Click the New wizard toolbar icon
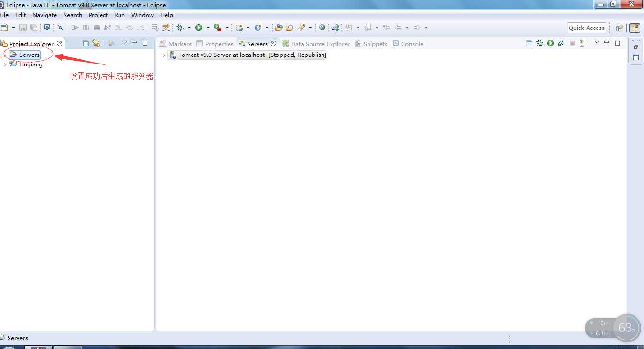 pyautogui.click(x=5, y=28)
